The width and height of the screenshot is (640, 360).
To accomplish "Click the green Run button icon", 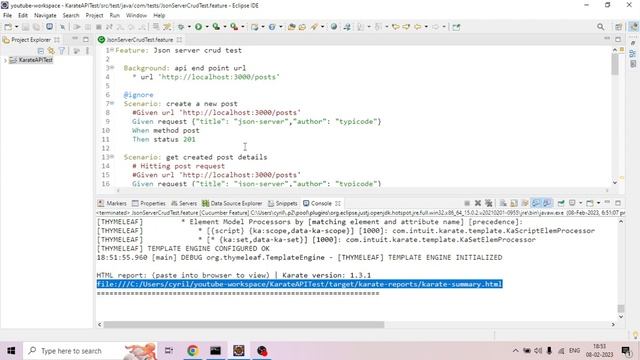I will tap(198, 27).
